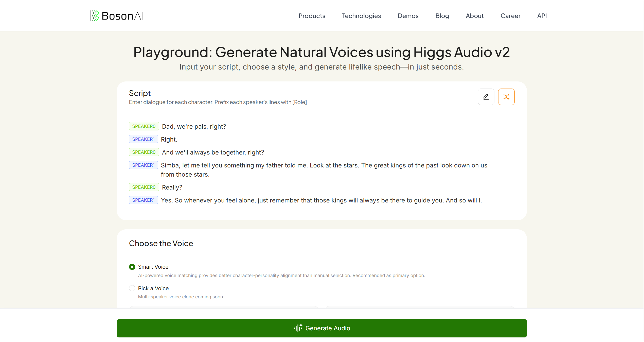Click the SPEAKER1 tag beside "Yes. So whenever you feel alone"

(x=143, y=200)
